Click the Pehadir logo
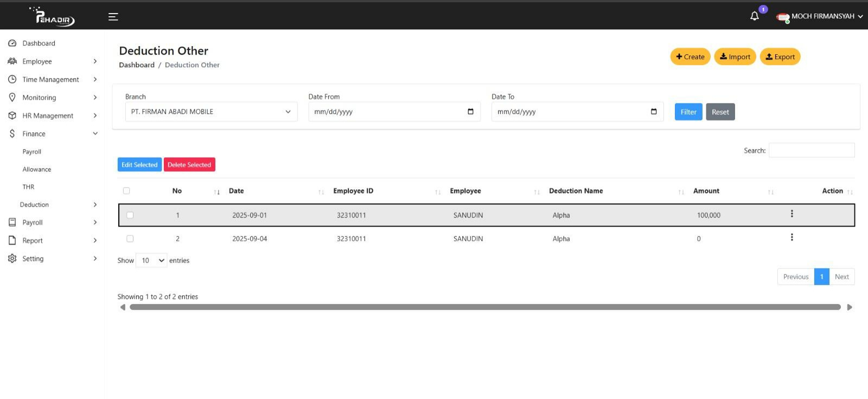The height and width of the screenshot is (399, 868). tap(53, 17)
